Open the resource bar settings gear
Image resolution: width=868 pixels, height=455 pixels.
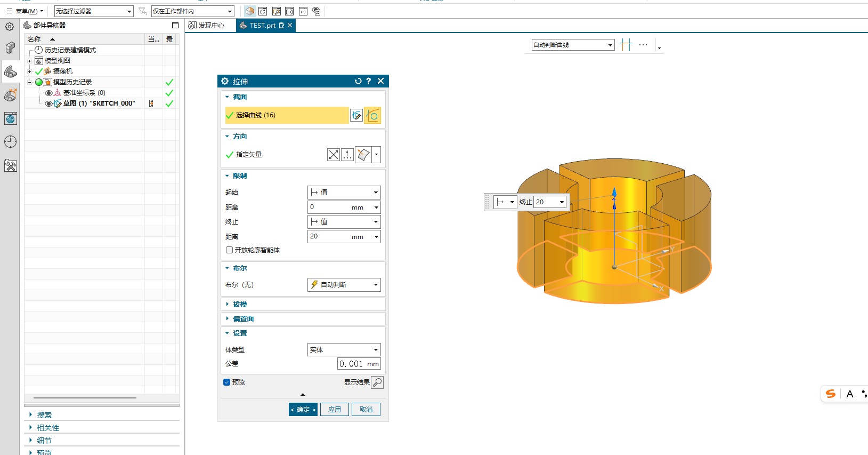10,27
